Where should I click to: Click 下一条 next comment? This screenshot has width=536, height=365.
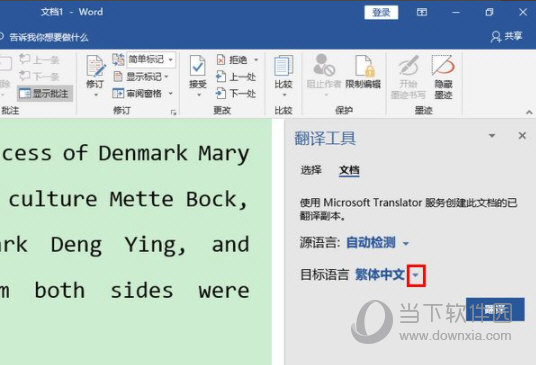(39, 76)
